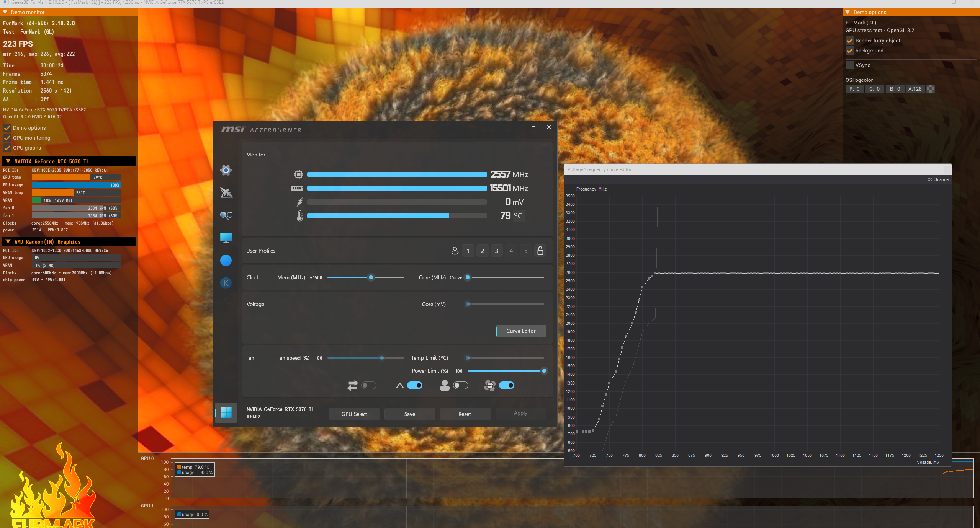Click the link-sync arrows icon
Viewport: 980px width, 528px height.
click(x=352, y=385)
